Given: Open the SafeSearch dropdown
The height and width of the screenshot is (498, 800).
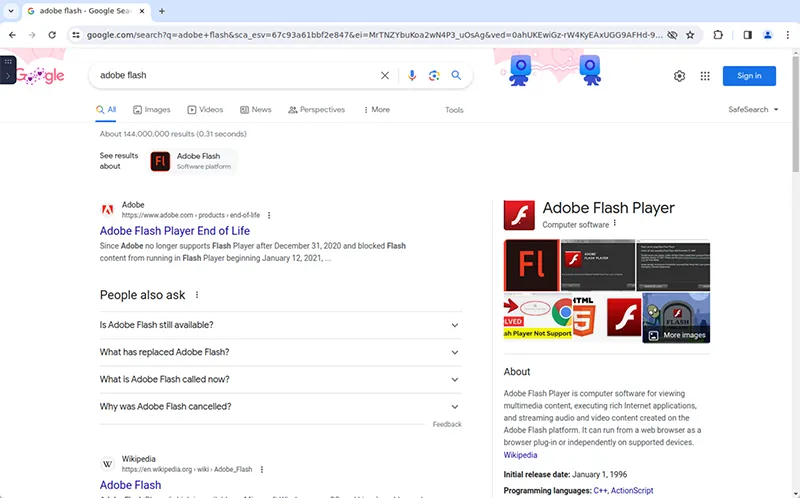Looking at the screenshot, I should click(754, 110).
